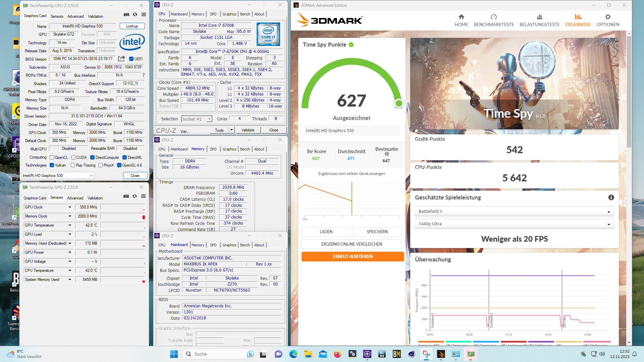The height and width of the screenshot is (362, 644).
Task: Click Validate button in CPU-Z
Action: point(248,130)
